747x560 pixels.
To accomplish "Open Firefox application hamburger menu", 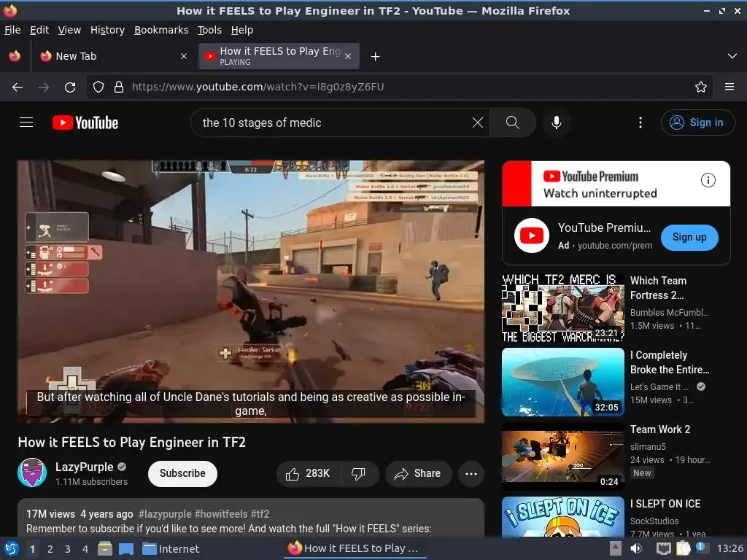I will tap(729, 87).
